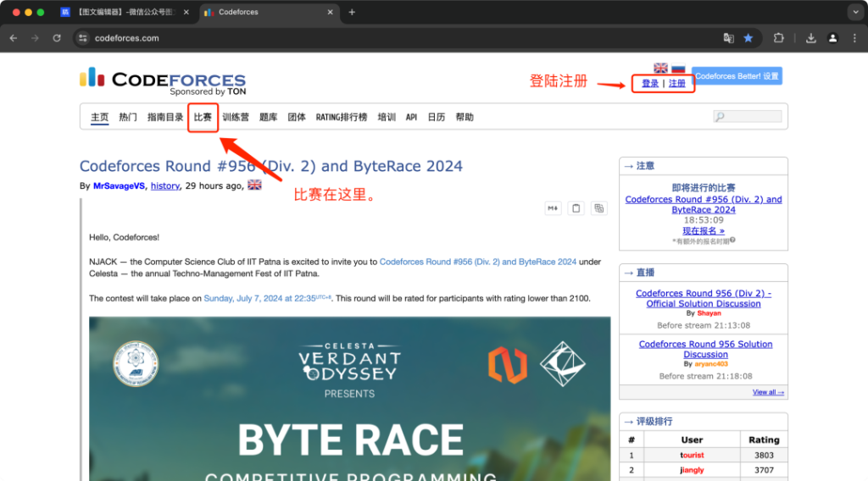Click the Google Translate icon in the address bar

[x=728, y=38]
